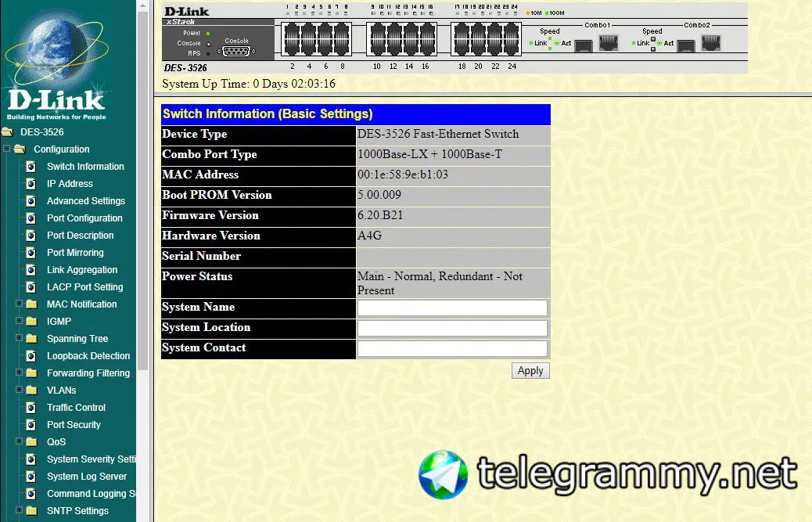Click the second port group, ports 9-16
The image size is (812, 522).
click(x=401, y=39)
